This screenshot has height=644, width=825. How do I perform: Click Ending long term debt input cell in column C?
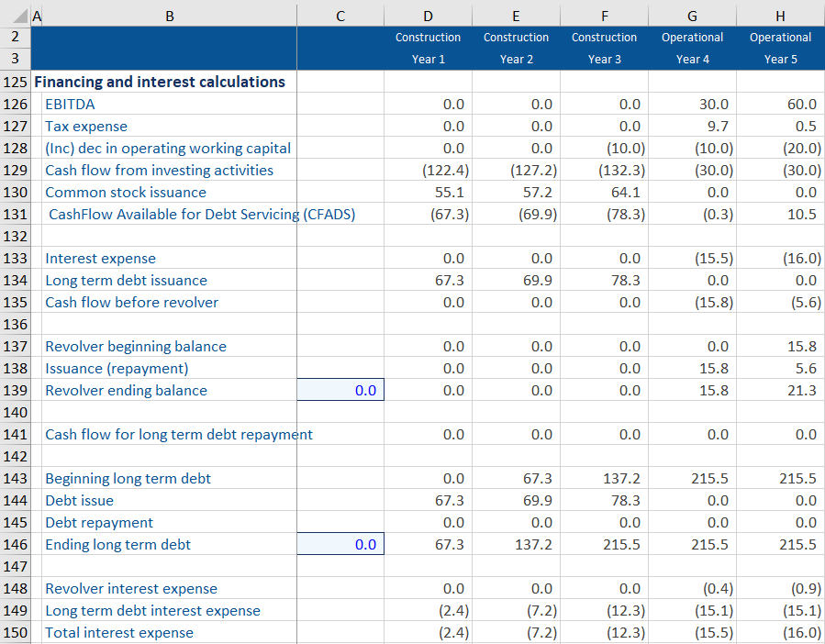tap(340, 545)
